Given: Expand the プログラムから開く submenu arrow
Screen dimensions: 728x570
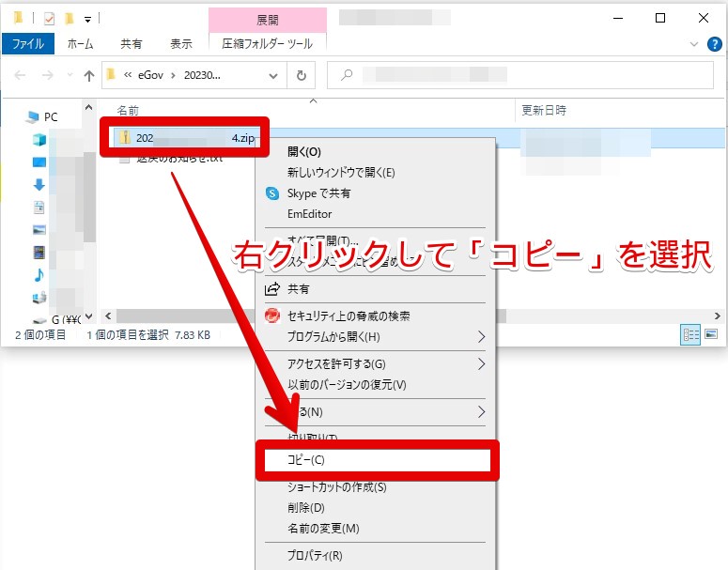Looking at the screenshot, I should click(x=482, y=336).
